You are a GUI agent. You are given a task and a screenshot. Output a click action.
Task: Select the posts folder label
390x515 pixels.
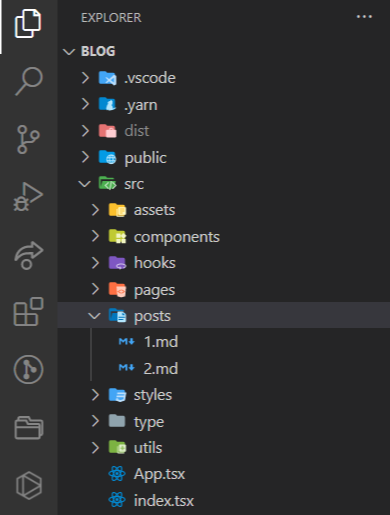tap(152, 316)
